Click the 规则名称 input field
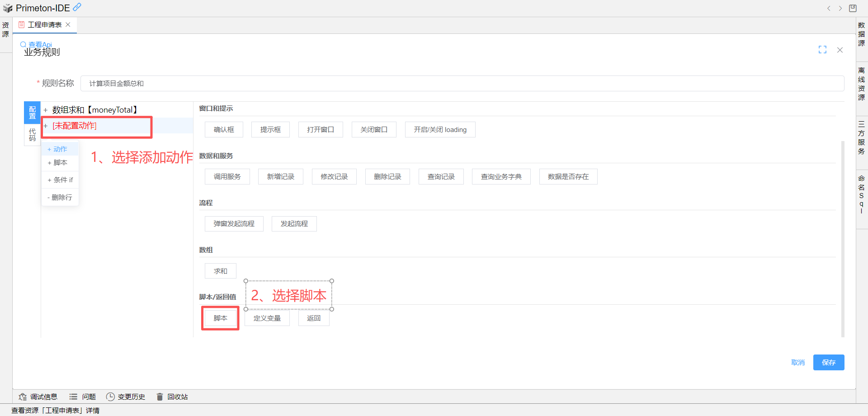The height and width of the screenshot is (416, 868). coord(461,84)
